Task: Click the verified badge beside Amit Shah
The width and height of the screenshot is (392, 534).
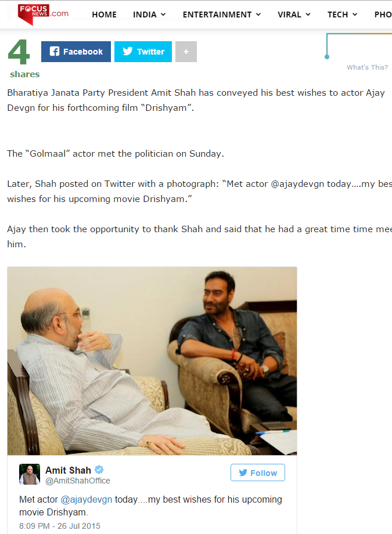Action: coord(99,470)
